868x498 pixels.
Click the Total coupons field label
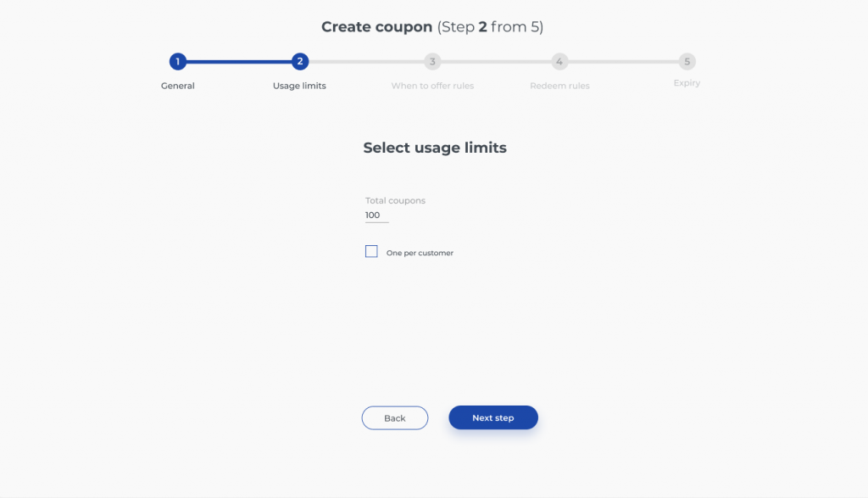point(395,200)
